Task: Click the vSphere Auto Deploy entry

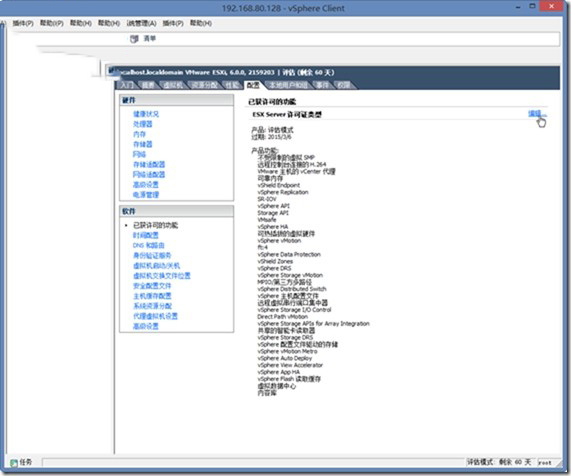Action: coord(284,358)
